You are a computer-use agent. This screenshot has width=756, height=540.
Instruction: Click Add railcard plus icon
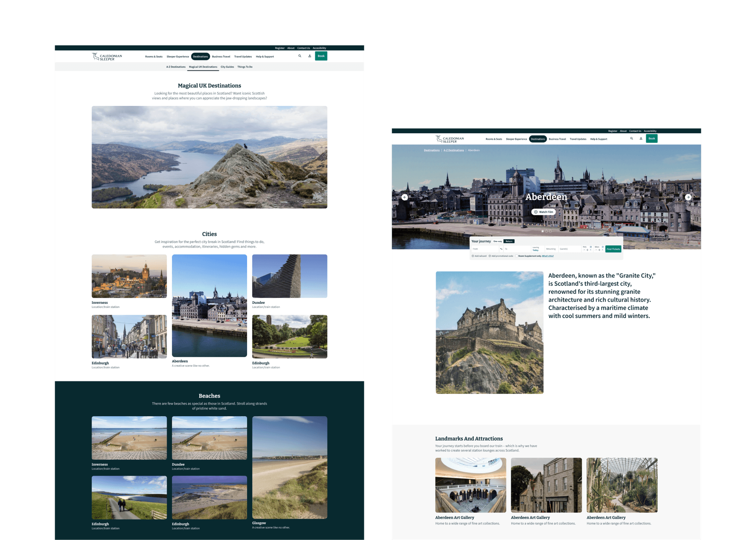(x=473, y=256)
